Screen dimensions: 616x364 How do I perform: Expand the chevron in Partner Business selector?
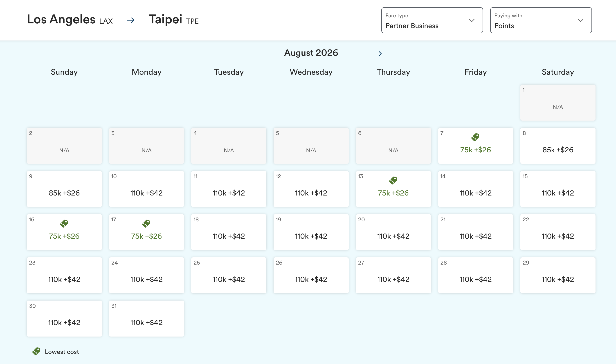pyautogui.click(x=472, y=20)
